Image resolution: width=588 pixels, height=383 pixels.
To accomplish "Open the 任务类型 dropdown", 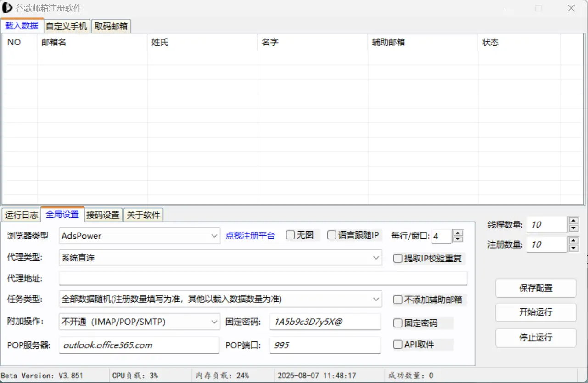I will 220,299.
